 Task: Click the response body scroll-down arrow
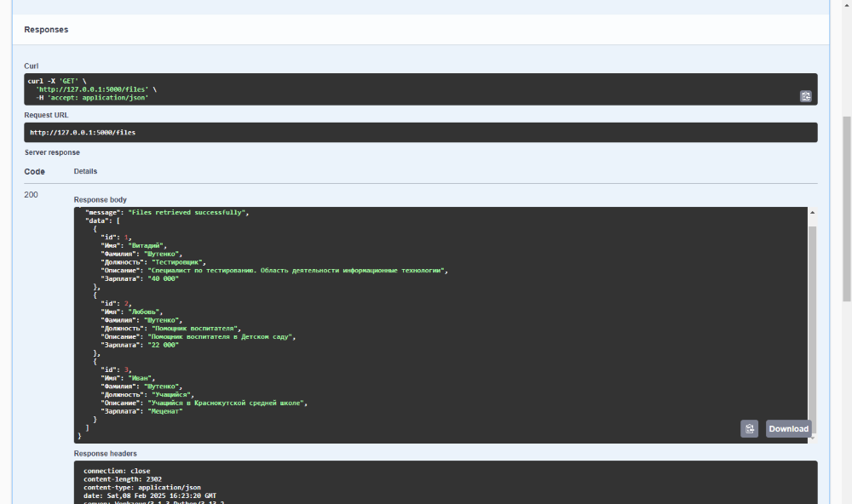point(812,438)
